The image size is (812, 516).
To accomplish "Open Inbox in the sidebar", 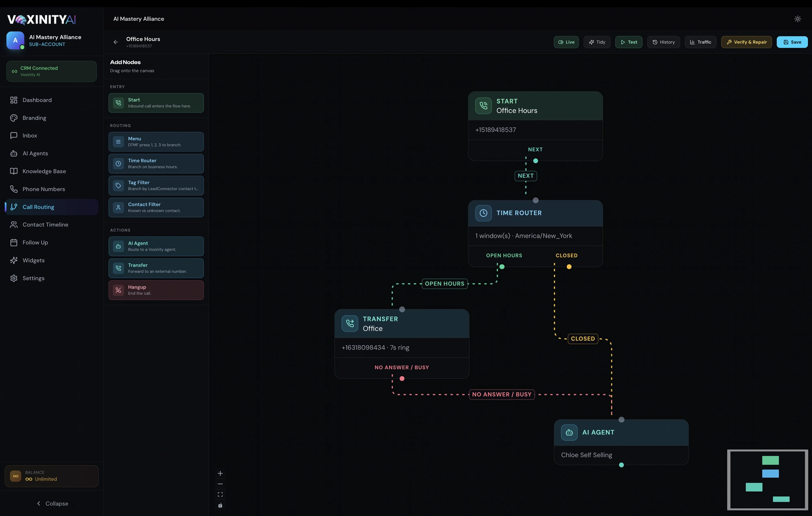I will click(x=52, y=136).
